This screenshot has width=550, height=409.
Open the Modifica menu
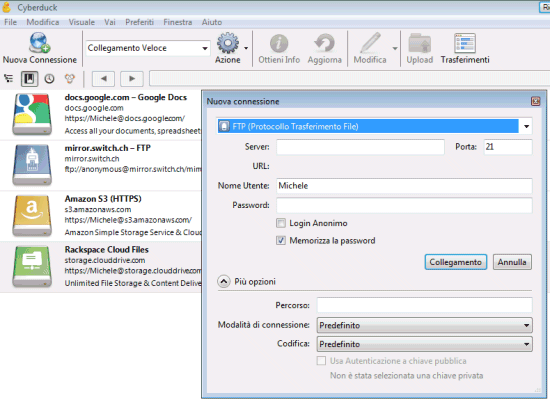(x=43, y=22)
